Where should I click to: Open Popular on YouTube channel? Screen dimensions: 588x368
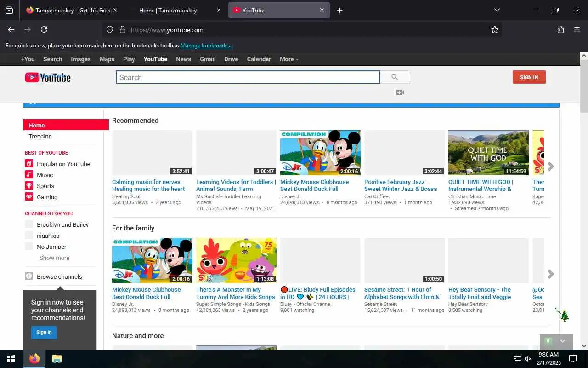[63, 164]
